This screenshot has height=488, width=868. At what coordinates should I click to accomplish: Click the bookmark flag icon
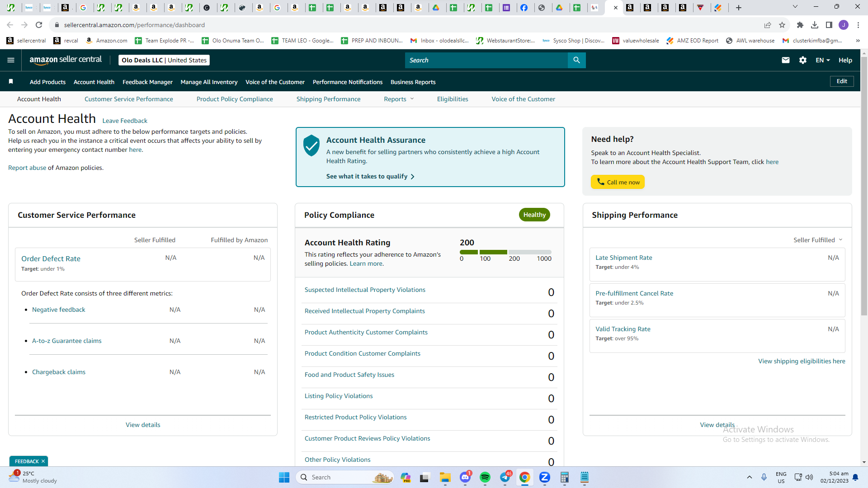11,82
